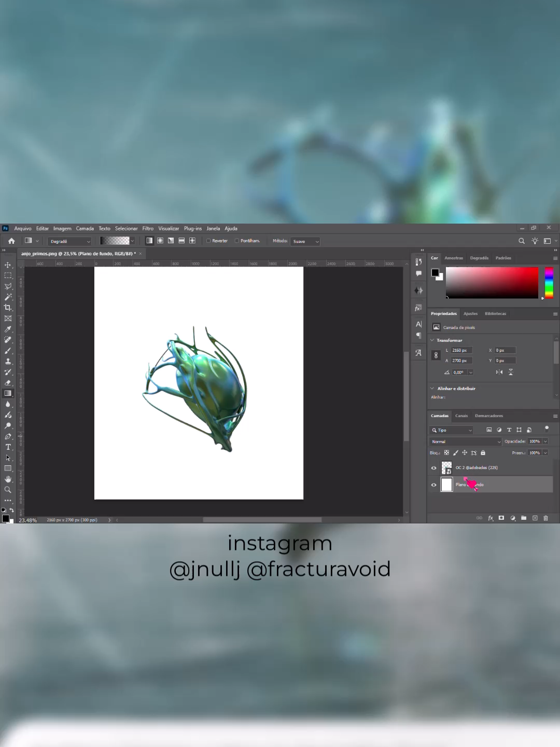560x747 pixels.
Task: Open the Character panel icon
Action: [418, 324]
